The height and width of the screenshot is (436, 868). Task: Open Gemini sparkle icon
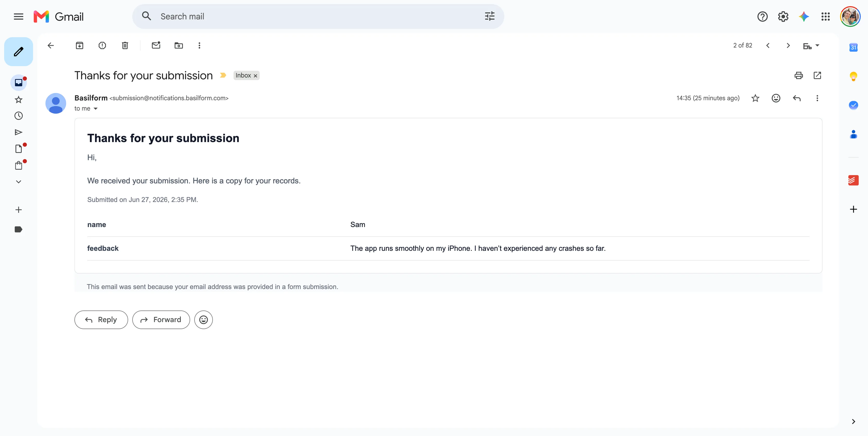(804, 17)
